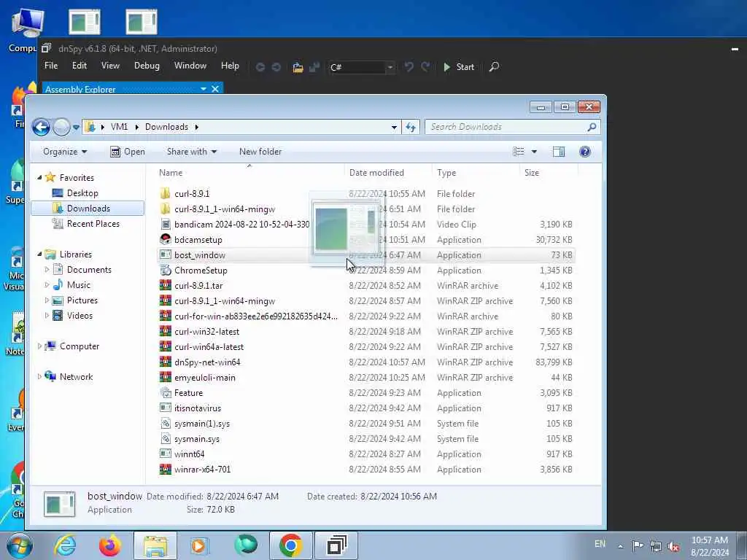This screenshot has width=747, height=560.
Task: Click dnSpy search magnifier icon
Action: (x=494, y=66)
